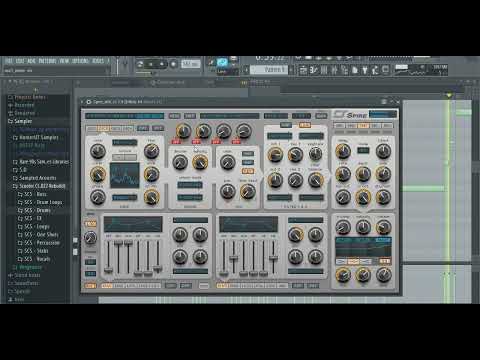
Task: Open the Soundfonts folder
Action: 23,283
